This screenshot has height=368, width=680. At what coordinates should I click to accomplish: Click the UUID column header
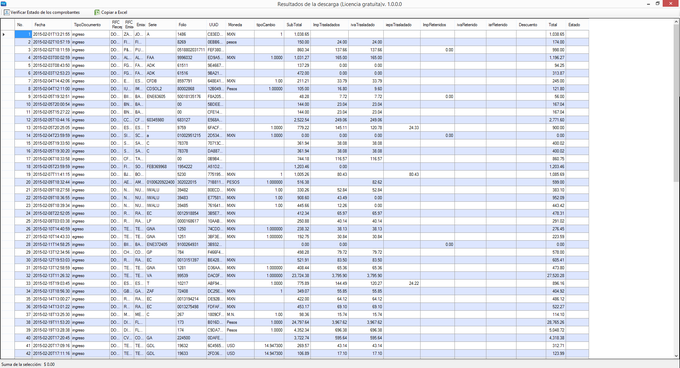click(216, 25)
